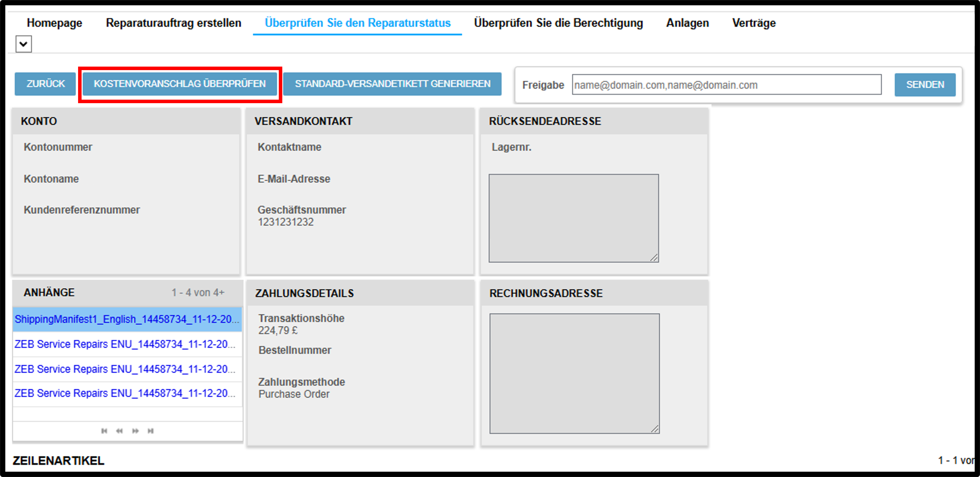980x477 pixels.
Task: Click the ZEILENARTIKEL heading
Action: pos(59,461)
